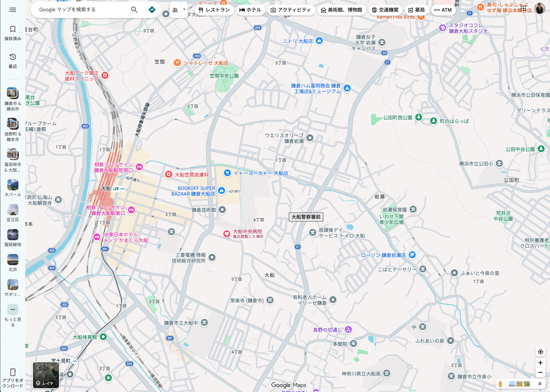Select the 常楽寺 temple pin
Image resolution: width=550 pixels, height=392 pixels.
point(270,300)
